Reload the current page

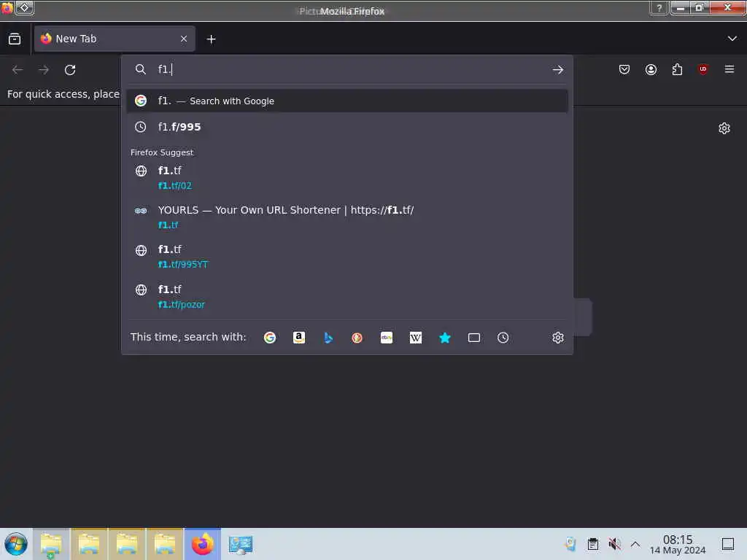pos(70,70)
